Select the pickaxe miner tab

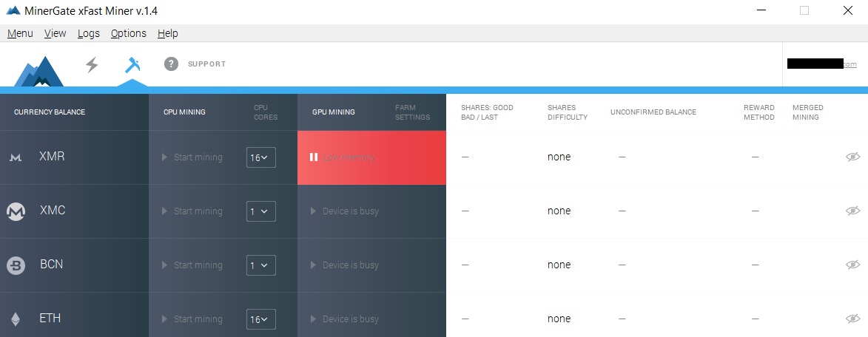132,64
